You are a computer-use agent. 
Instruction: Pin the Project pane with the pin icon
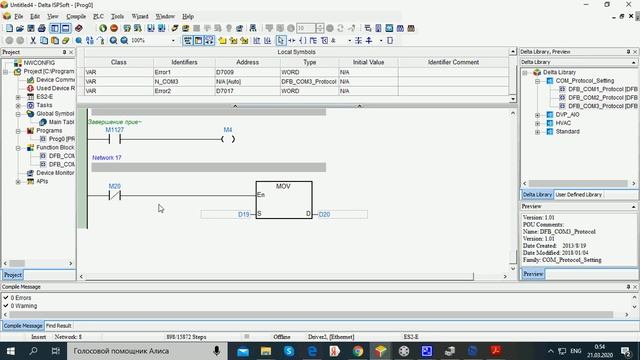coord(64,52)
